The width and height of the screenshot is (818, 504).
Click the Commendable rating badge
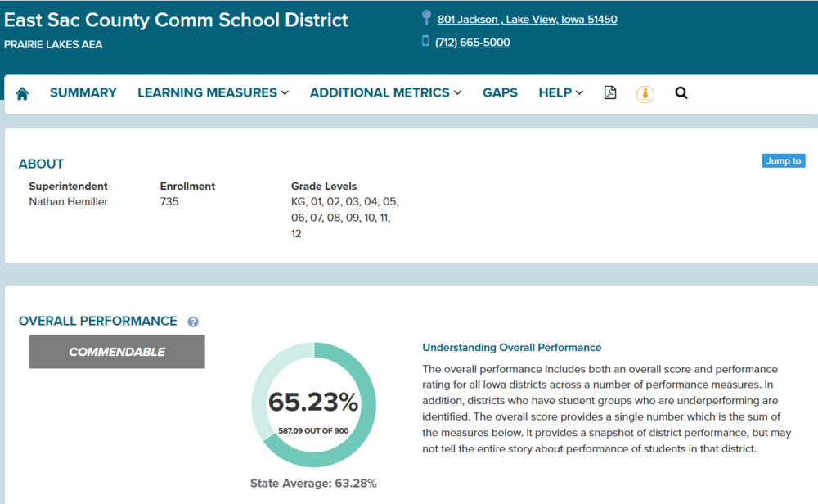(x=117, y=352)
